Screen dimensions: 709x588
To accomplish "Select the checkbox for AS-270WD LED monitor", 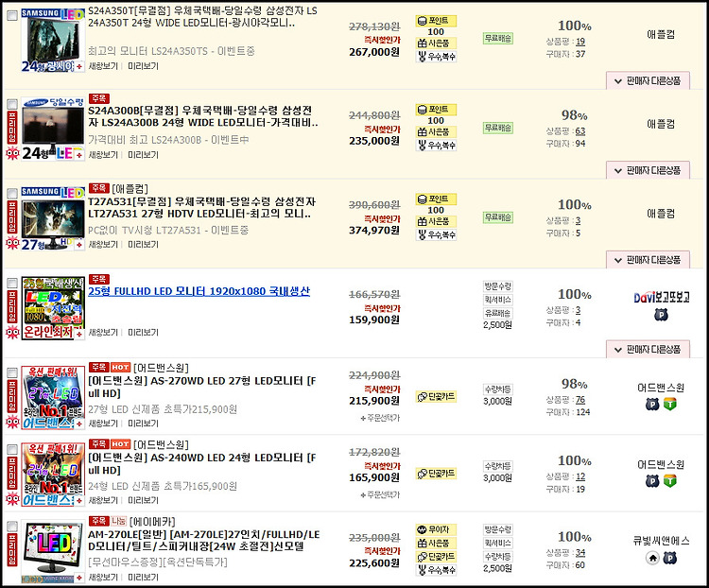I will coord(12,372).
